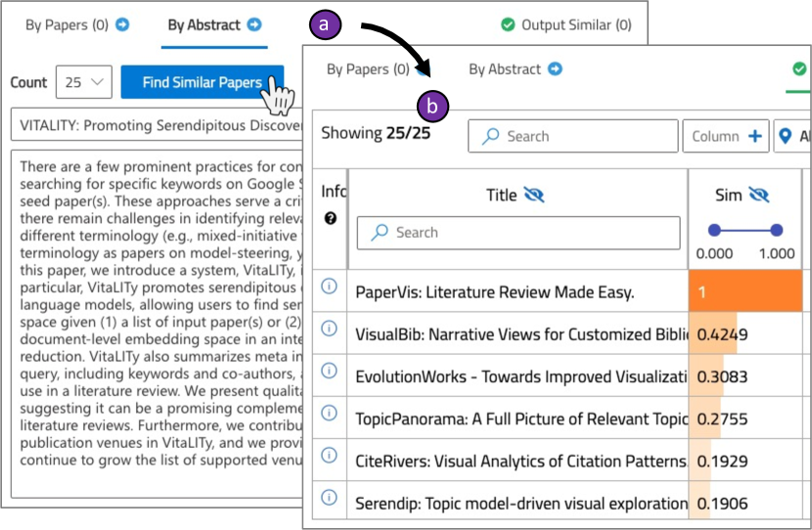Hide the Sim column via eye icon
812x530 pixels.
click(758, 196)
